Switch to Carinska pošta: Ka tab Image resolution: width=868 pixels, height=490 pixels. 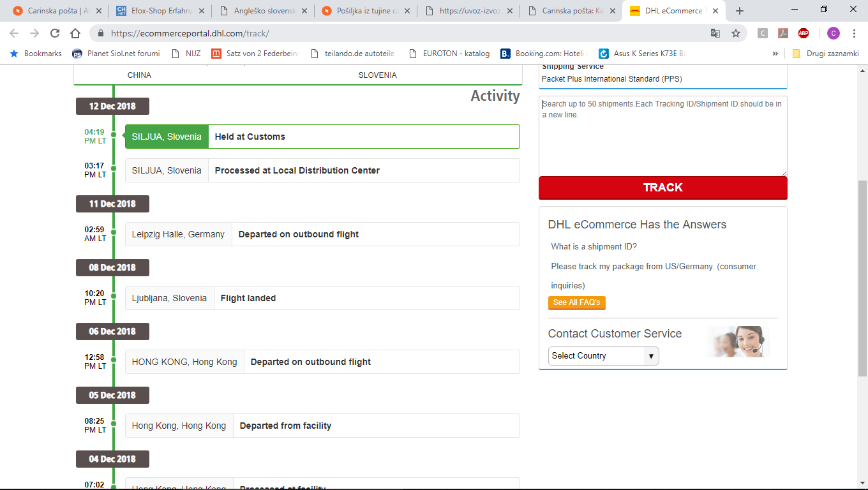click(571, 11)
